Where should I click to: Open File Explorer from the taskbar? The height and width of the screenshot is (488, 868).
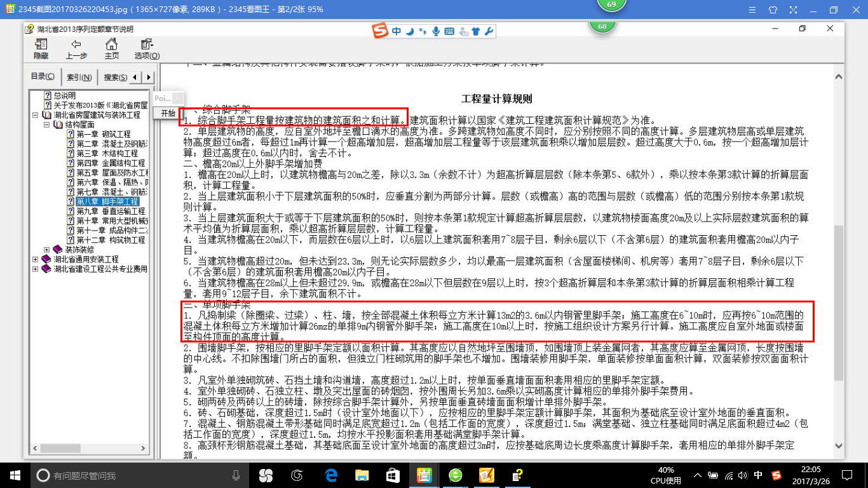[x=362, y=475]
